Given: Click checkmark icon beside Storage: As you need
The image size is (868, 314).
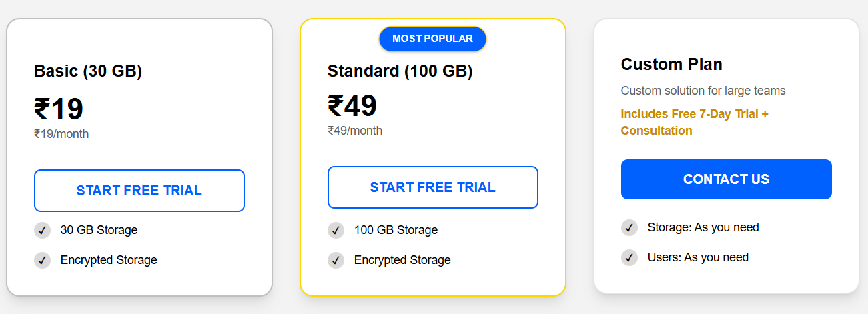Looking at the screenshot, I should tap(629, 228).
